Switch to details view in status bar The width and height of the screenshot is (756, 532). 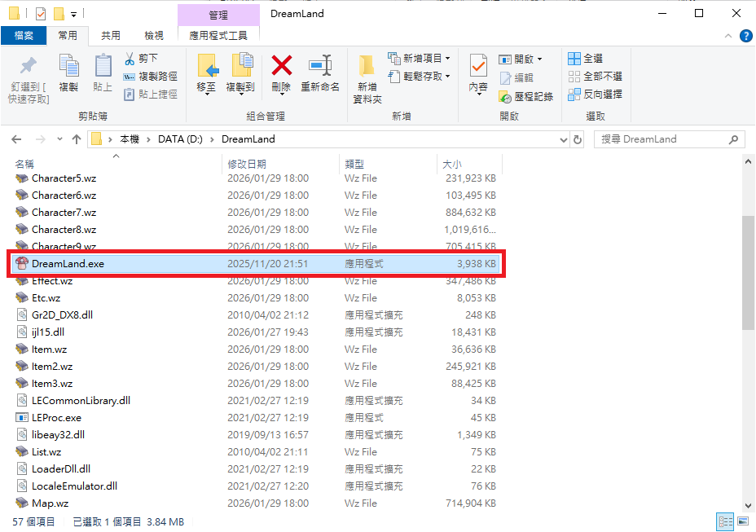tap(724, 521)
